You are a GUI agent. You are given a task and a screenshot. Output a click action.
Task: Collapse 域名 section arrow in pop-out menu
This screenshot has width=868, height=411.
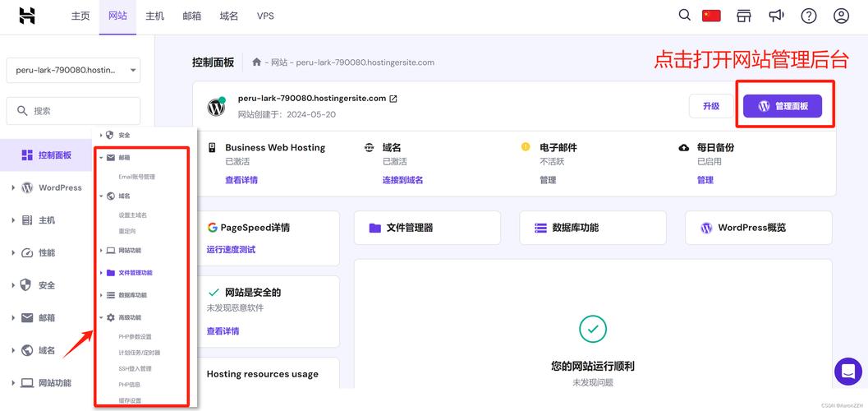coord(101,196)
